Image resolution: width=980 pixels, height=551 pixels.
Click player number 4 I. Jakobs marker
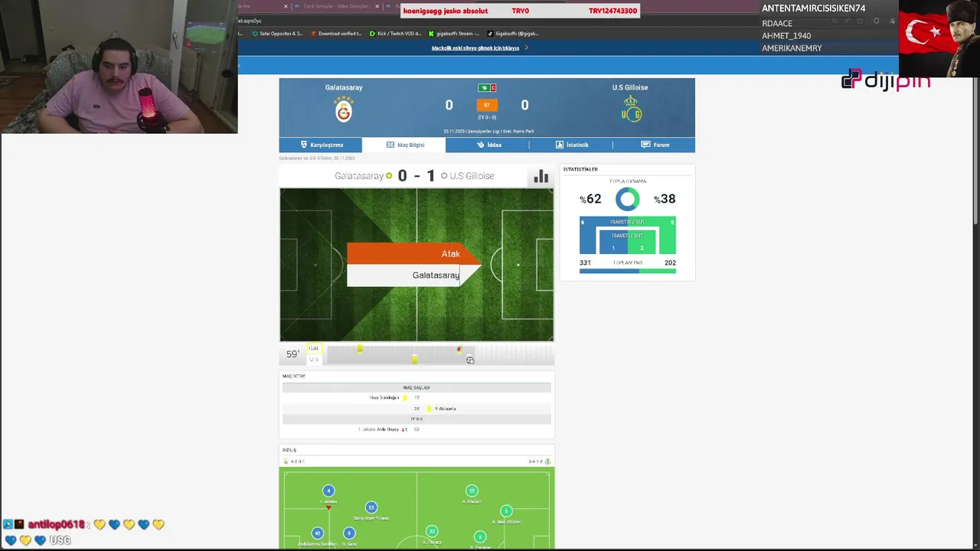coord(328,491)
